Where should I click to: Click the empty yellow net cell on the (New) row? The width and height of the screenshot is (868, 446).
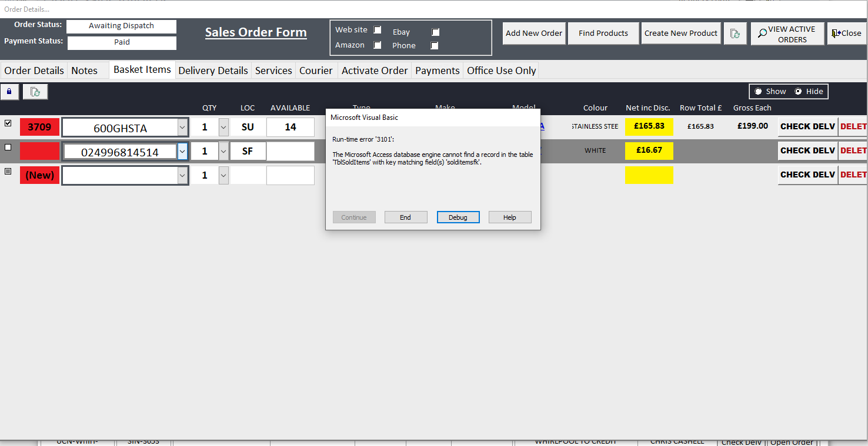pyautogui.click(x=649, y=175)
